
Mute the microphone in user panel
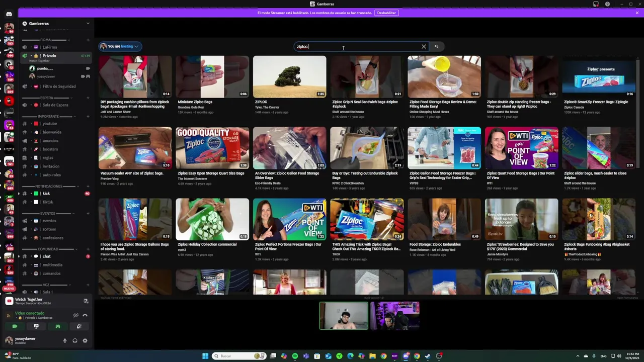click(x=64, y=340)
